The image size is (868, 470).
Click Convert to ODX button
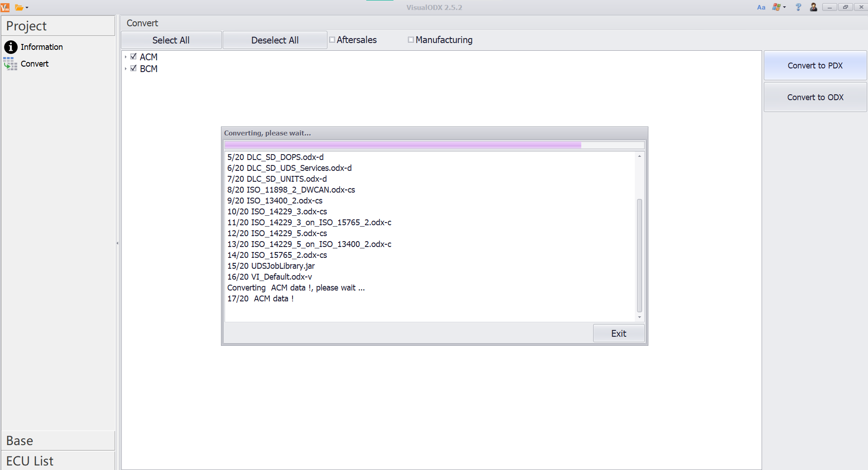pyautogui.click(x=815, y=97)
